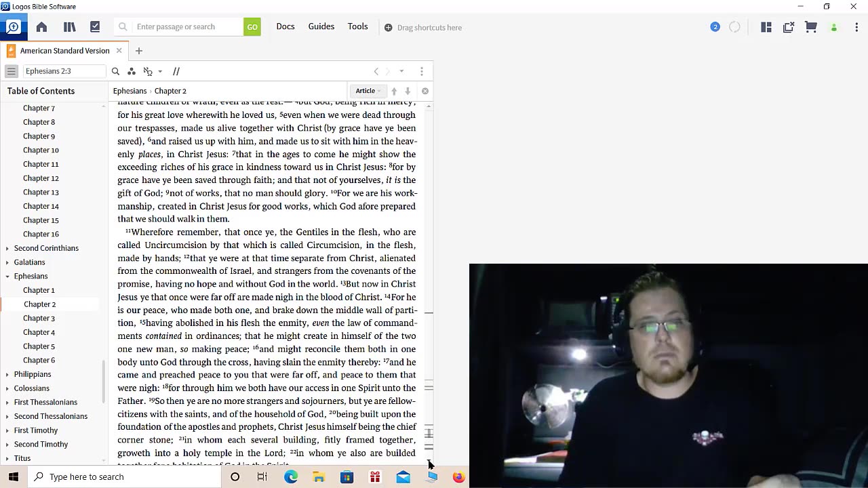Open Firefox from the taskbar
The image size is (868, 488).
point(458,477)
